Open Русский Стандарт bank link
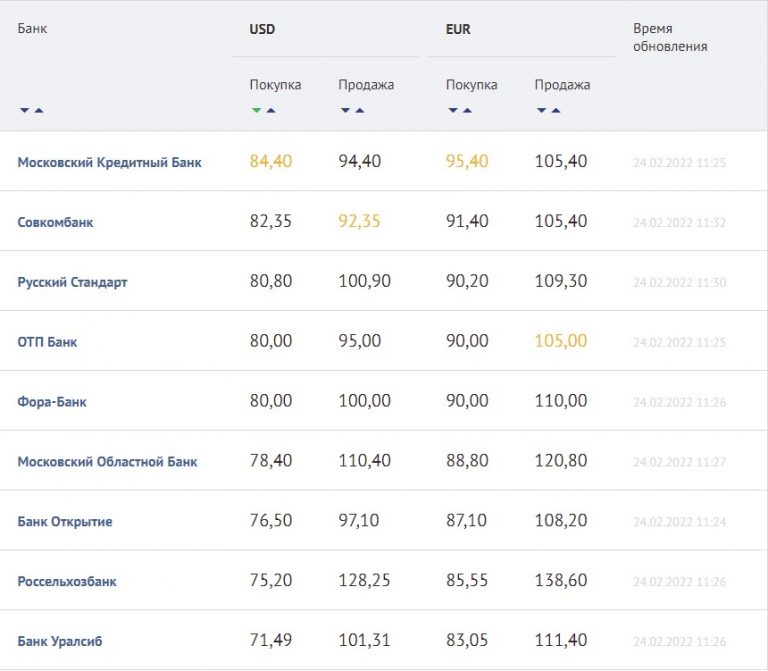The width and height of the screenshot is (768, 671). tap(72, 282)
